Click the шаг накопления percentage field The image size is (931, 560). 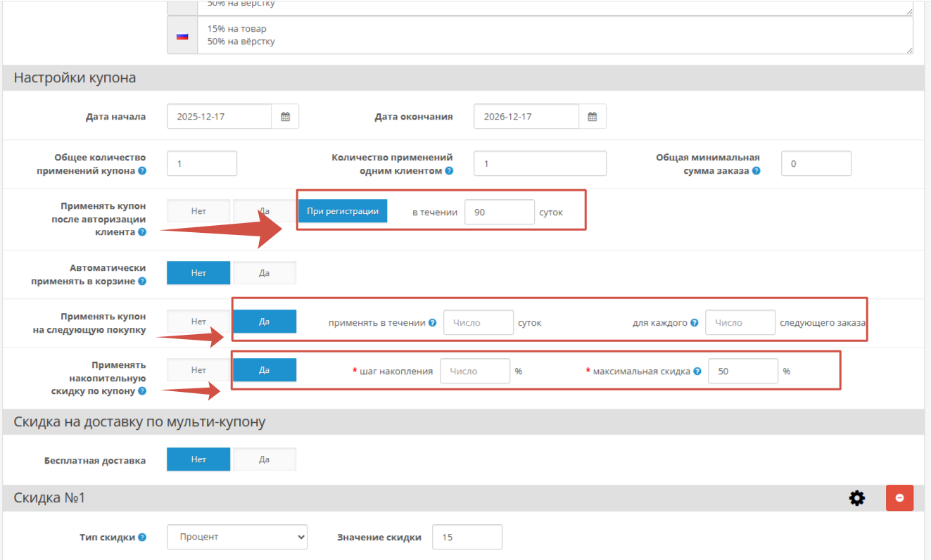[474, 371]
